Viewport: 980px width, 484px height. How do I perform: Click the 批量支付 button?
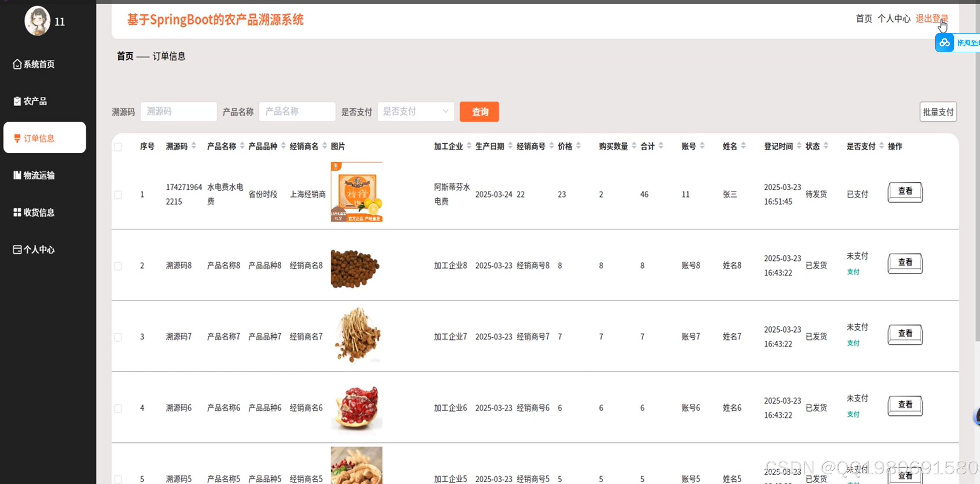938,112
